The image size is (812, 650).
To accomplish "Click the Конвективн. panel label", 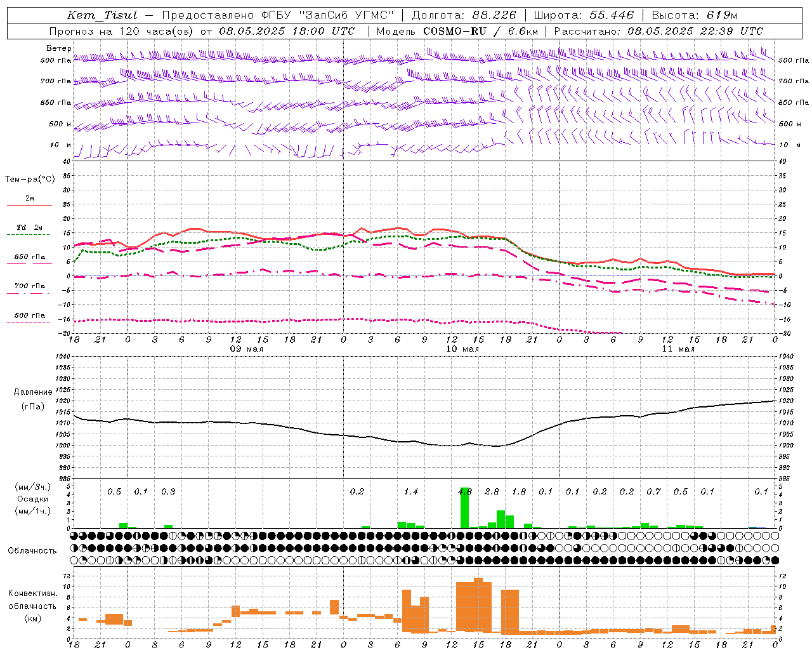I will [33, 594].
